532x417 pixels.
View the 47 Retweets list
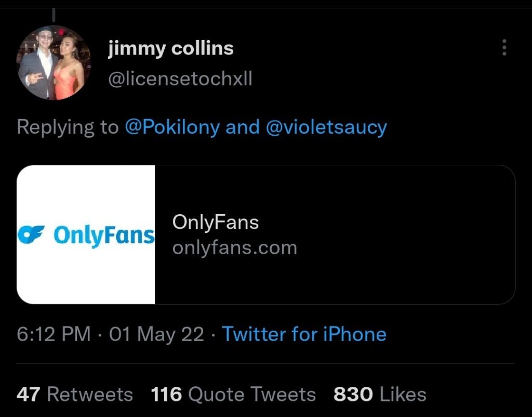pos(75,395)
